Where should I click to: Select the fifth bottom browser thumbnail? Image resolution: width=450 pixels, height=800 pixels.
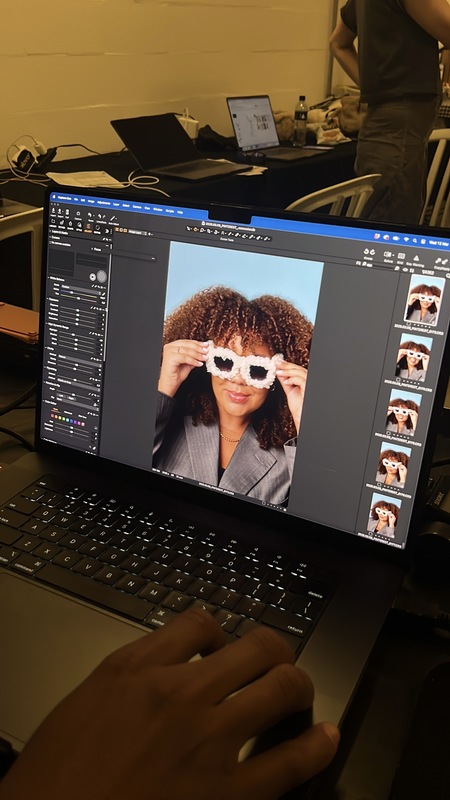[384, 513]
